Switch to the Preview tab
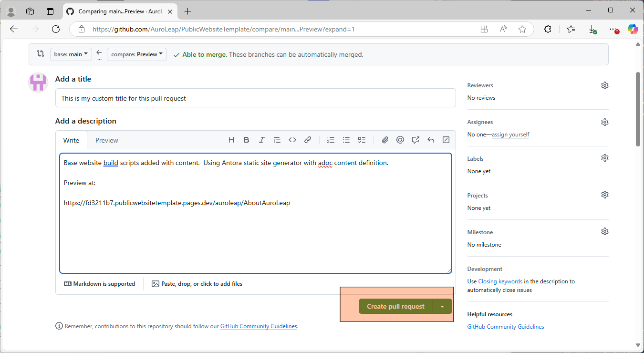 pyautogui.click(x=107, y=140)
